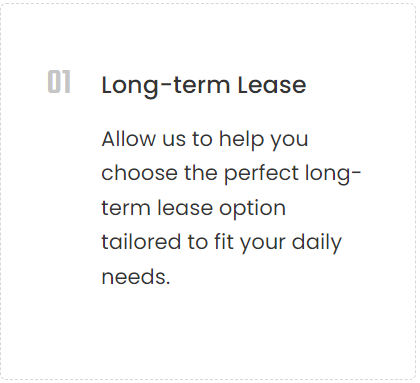The height and width of the screenshot is (383, 420).
Task: Click the blank space above the heading
Action: pos(208,37)
